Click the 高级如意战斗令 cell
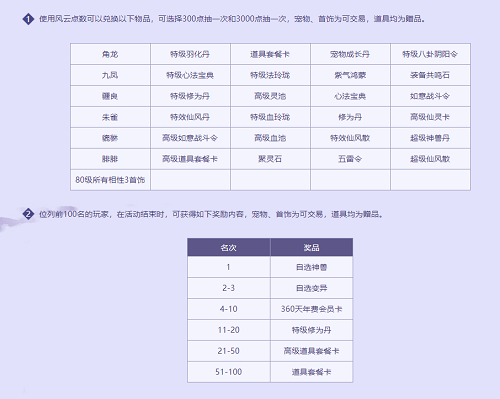The image size is (500, 399). [x=190, y=138]
